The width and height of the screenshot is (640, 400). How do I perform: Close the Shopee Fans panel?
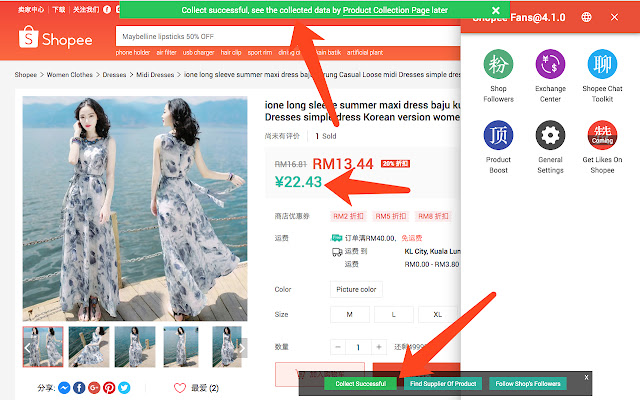614,17
